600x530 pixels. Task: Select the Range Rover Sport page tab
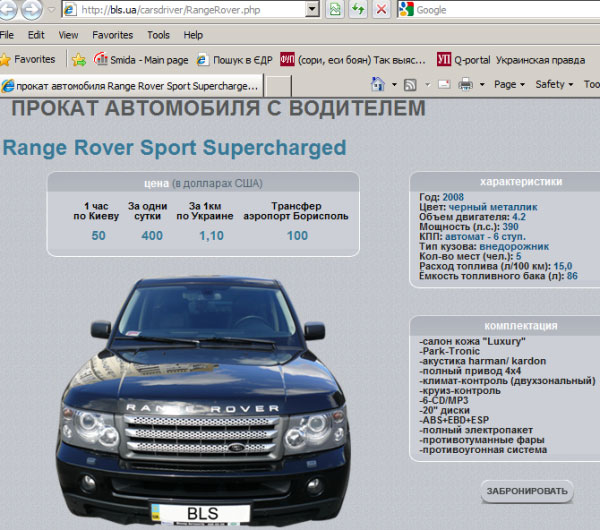click(x=130, y=86)
